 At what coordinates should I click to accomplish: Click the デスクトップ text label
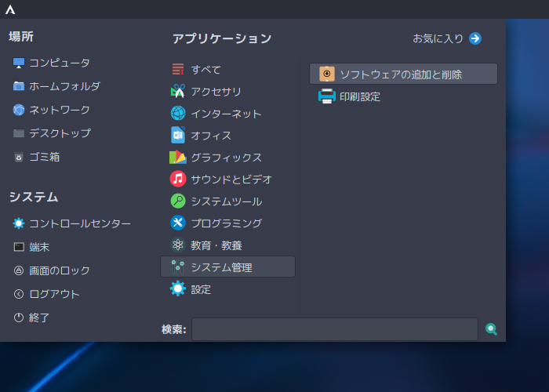click(x=60, y=133)
